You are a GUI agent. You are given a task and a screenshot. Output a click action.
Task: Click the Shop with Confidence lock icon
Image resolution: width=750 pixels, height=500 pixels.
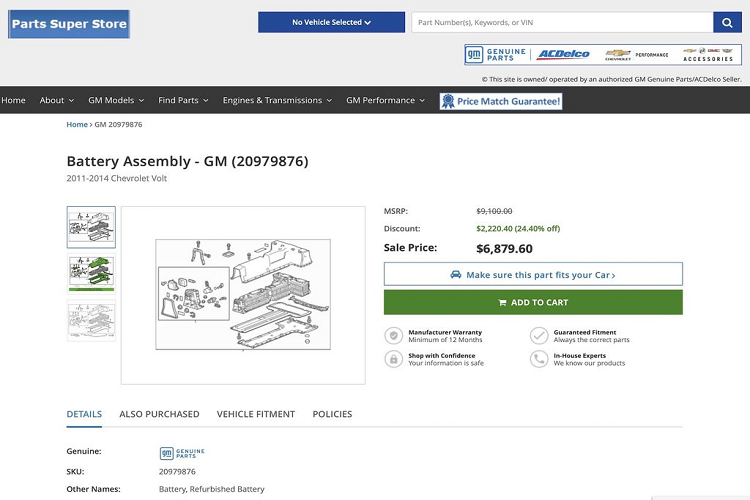tap(394, 359)
